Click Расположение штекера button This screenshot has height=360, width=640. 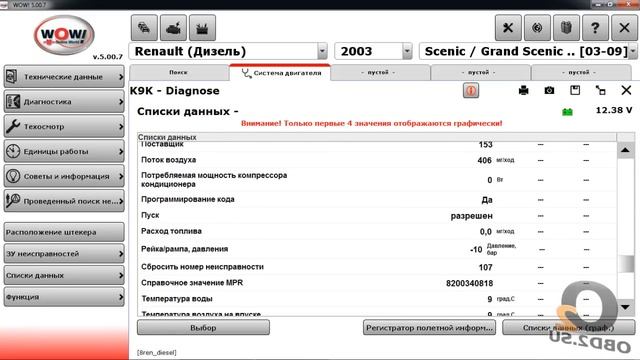coord(64,232)
